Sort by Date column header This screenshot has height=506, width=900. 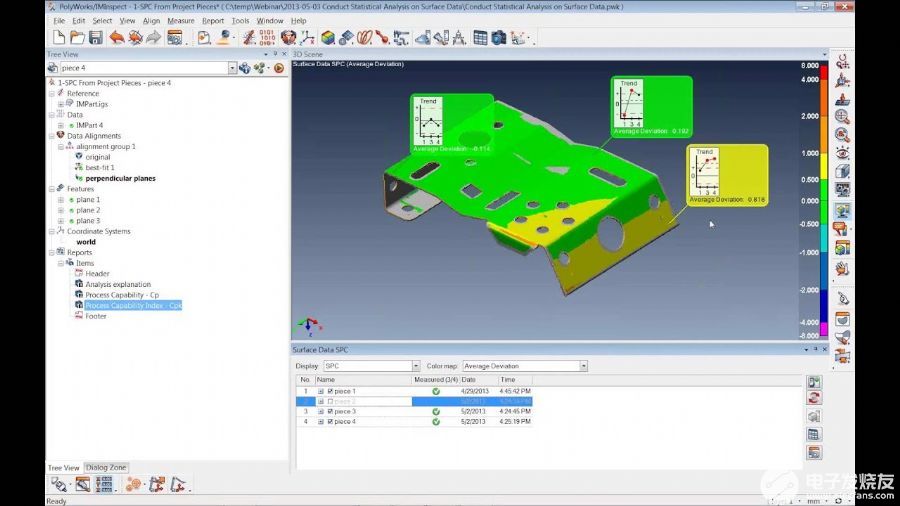point(478,380)
